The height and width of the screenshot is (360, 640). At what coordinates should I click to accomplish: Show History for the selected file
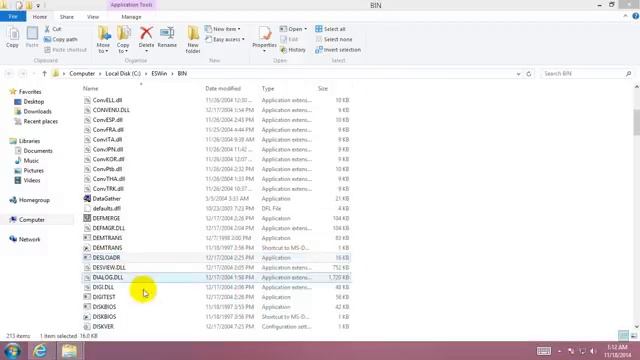click(293, 50)
